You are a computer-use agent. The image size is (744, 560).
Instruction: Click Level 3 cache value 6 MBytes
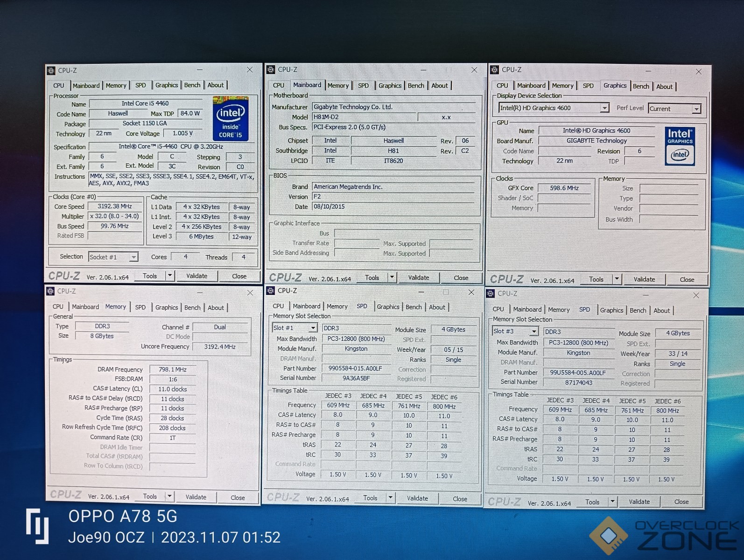point(201,237)
